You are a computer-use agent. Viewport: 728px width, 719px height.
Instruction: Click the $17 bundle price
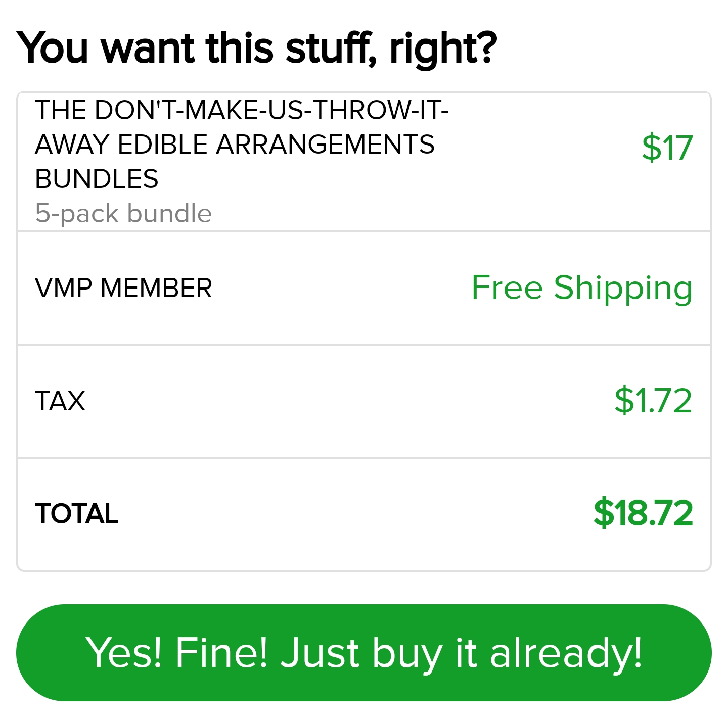click(667, 148)
